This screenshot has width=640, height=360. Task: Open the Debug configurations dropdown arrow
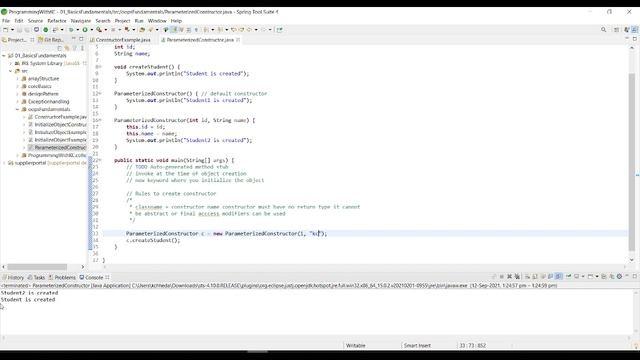pos(78,29)
